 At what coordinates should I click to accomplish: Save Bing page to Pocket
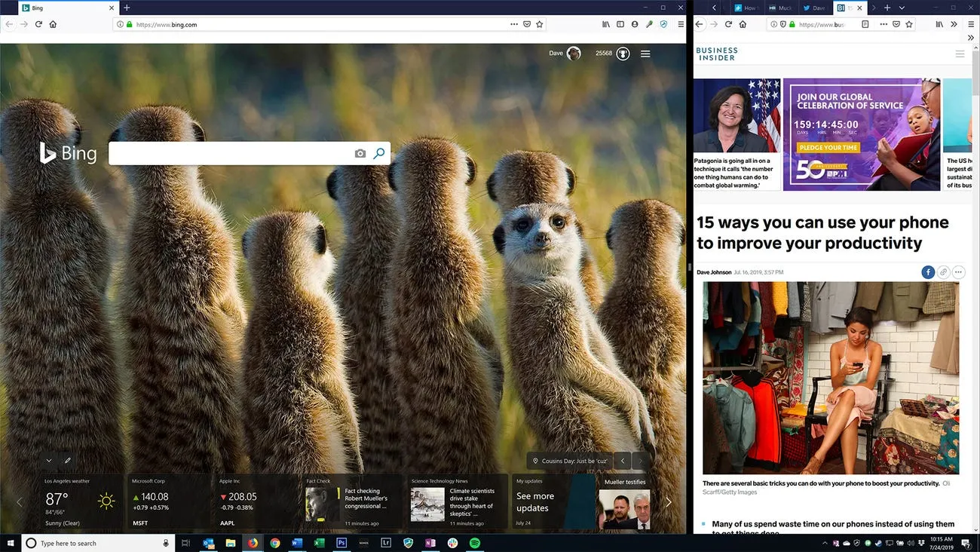coord(527,24)
